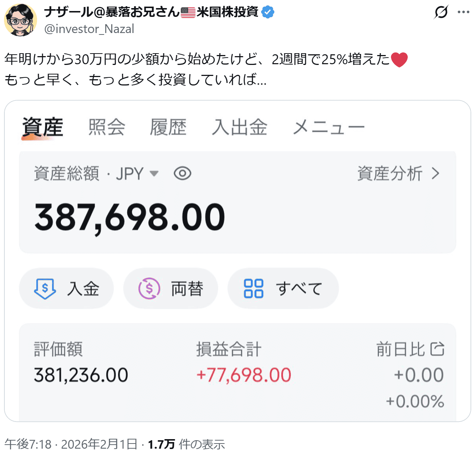The height and width of the screenshot is (456, 476).
Task: Open the メニュー tab
Action: 329,127
